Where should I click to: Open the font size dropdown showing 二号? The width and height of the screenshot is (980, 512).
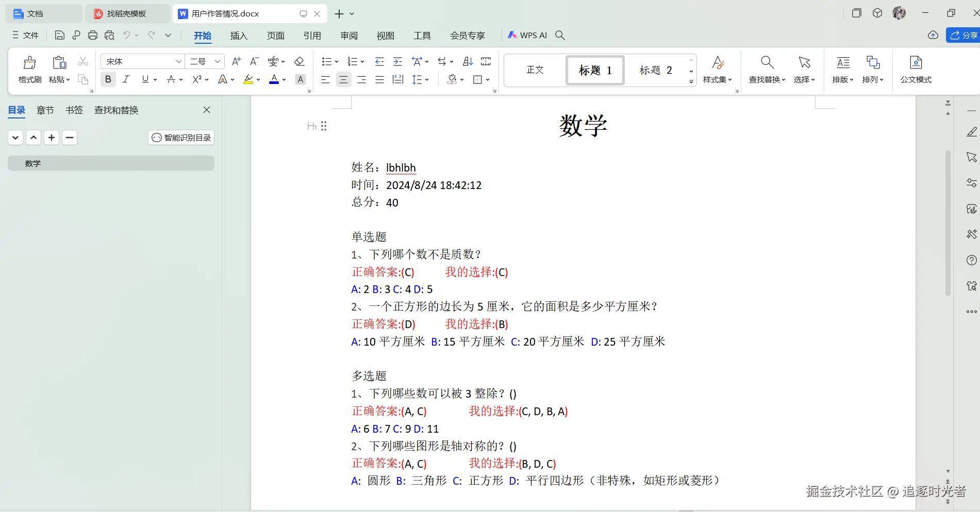pos(218,62)
